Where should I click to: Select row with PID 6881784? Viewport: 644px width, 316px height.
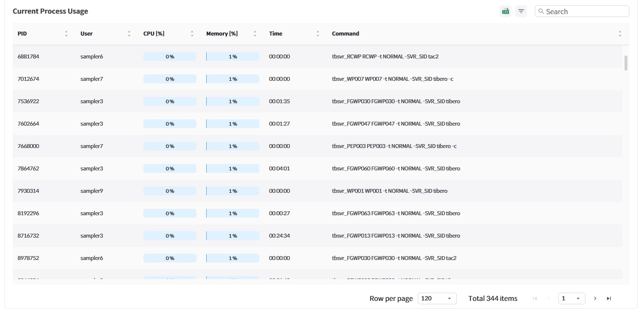tap(28, 56)
